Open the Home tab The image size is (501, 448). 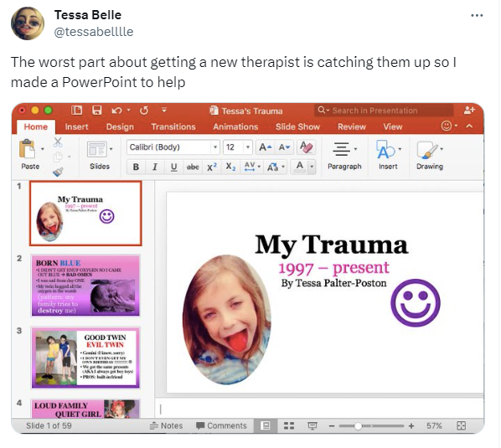[36, 126]
